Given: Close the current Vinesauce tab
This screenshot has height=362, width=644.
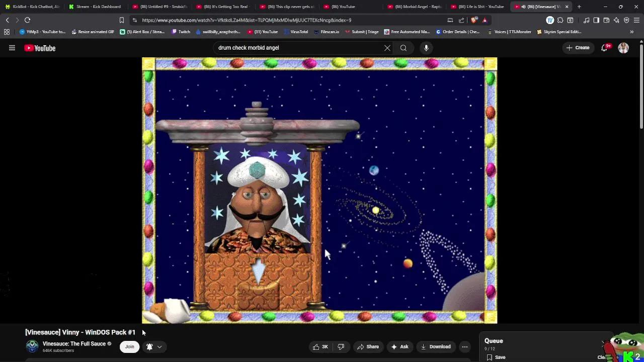Looking at the screenshot, I should coord(567,7).
